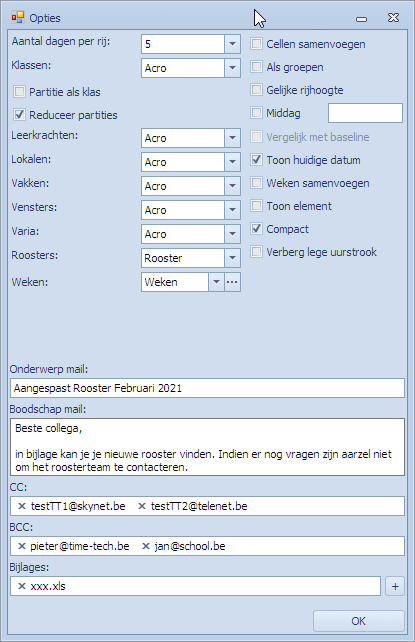Click the Middag text field
This screenshot has height=642, width=415.
365,113
